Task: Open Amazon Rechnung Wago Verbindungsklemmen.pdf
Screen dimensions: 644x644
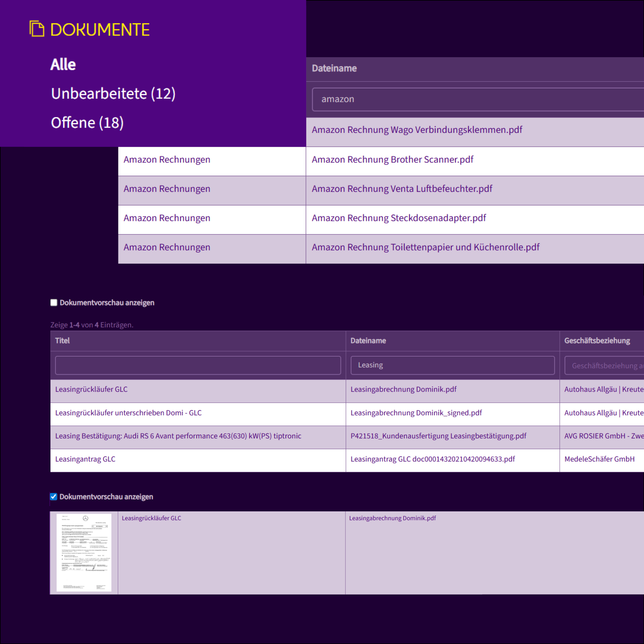Action: tap(417, 130)
